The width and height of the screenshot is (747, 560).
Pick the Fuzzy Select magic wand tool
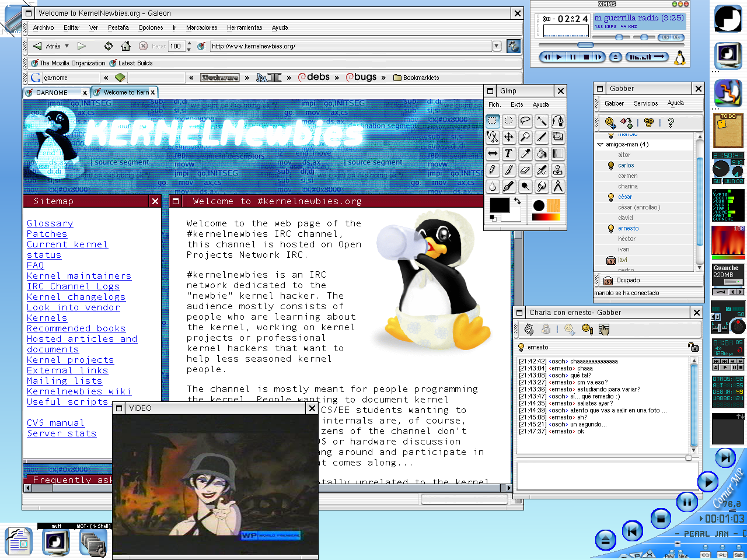542,121
